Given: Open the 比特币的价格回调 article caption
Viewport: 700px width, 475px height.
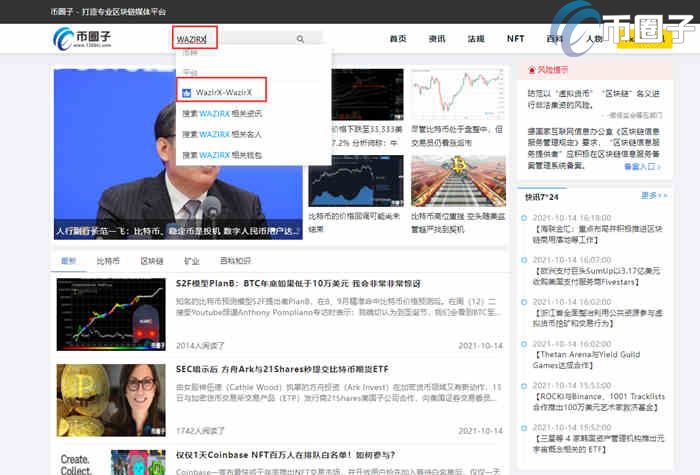Looking at the screenshot, I should pyautogui.click(x=354, y=223).
